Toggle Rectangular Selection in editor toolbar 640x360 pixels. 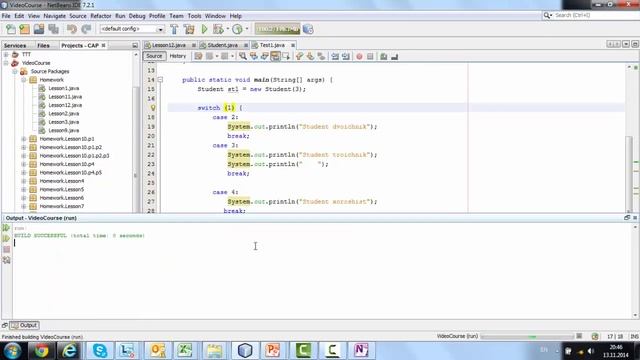(x=286, y=56)
